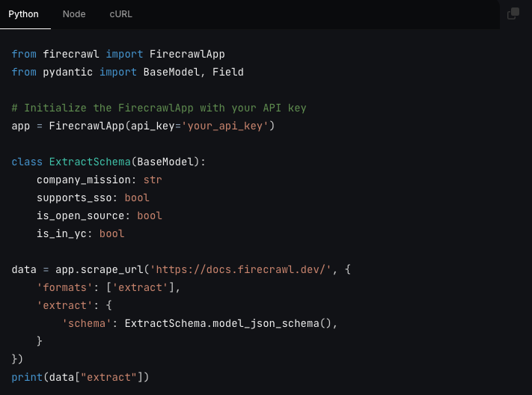The width and height of the screenshot is (532, 395).
Task: Copy the code snippet with the copy icon
Action: 513,13
